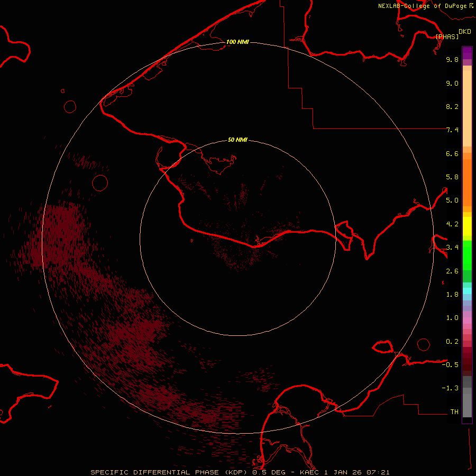This screenshot has height=476, width=476.
Task: Click the 2.6 value on color scale
Action: click(x=452, y=271)
